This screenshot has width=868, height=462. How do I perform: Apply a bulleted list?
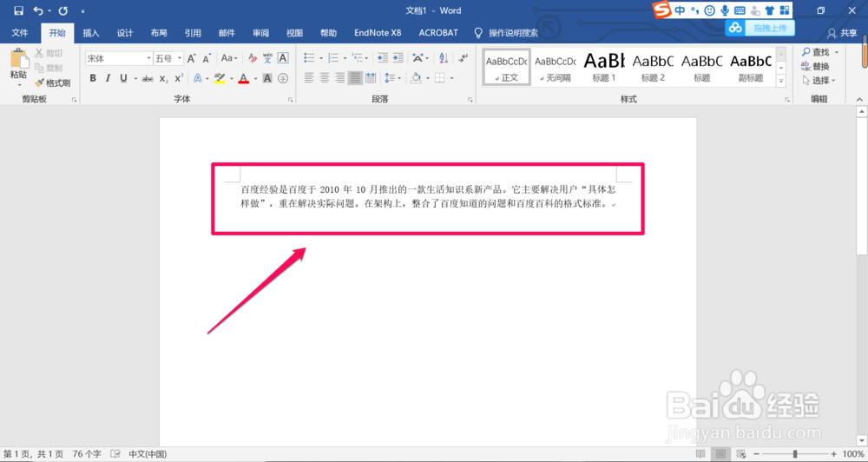pos(309,58)
